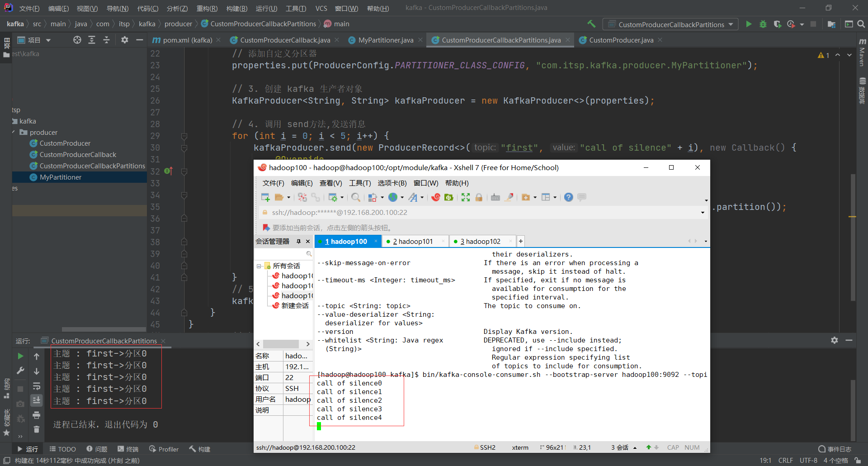Open run configuration wrench icon
Viewport: 868px width, 466px height.
[x=20, y=371]
